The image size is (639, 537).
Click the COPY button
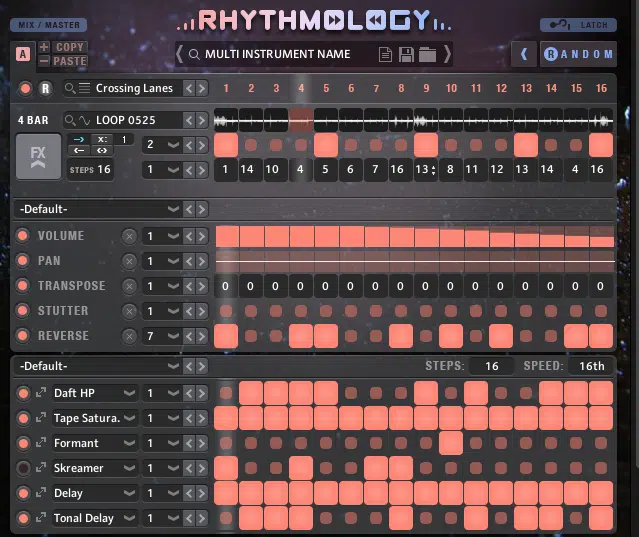(70, 47)
